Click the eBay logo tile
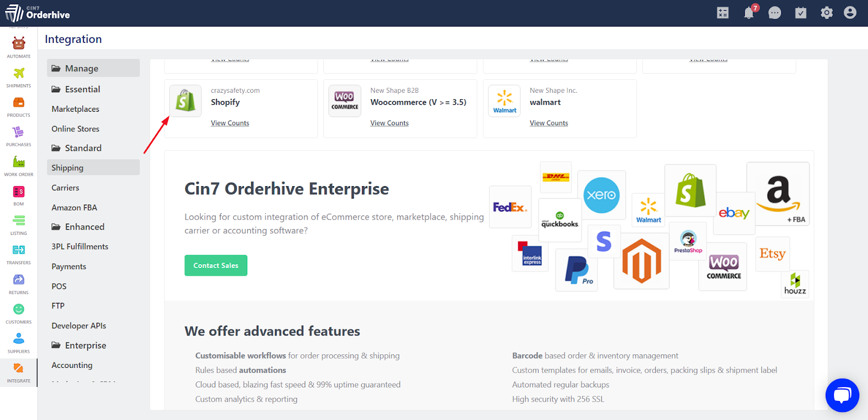This screenshot has height=420, width=868. (734, 213)
